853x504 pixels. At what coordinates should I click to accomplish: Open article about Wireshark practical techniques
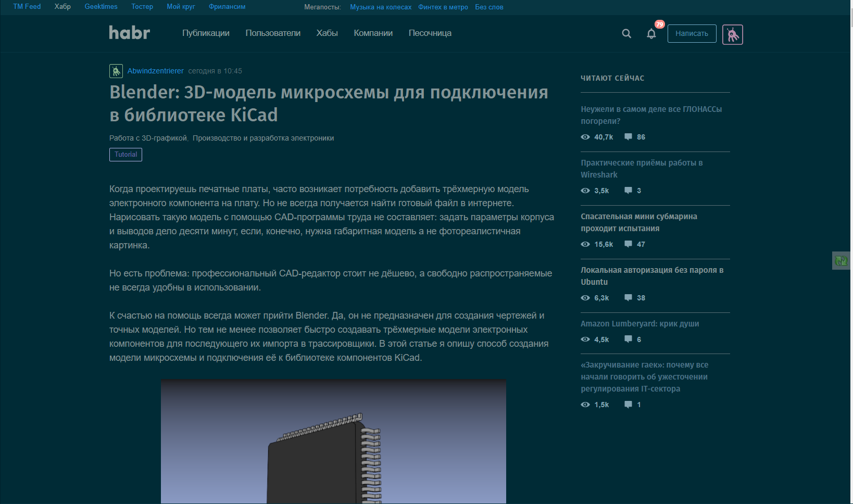coord(642,168)
